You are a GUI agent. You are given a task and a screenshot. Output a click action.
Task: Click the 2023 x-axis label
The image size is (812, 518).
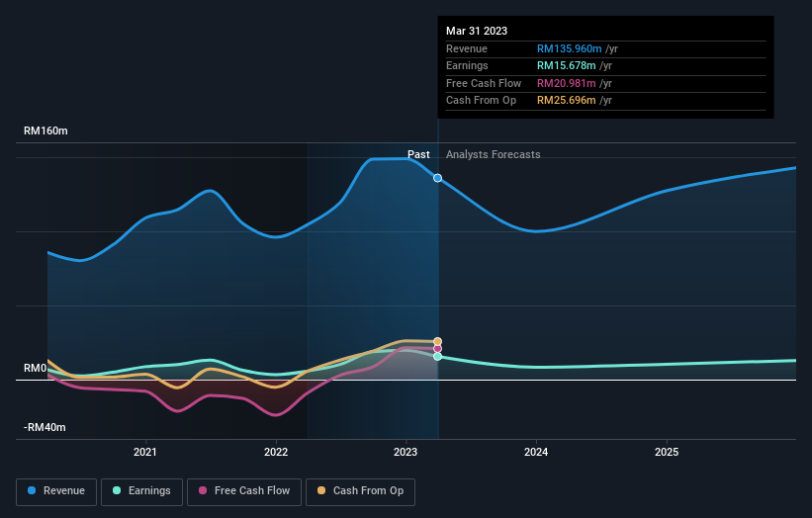coord(406,452)
